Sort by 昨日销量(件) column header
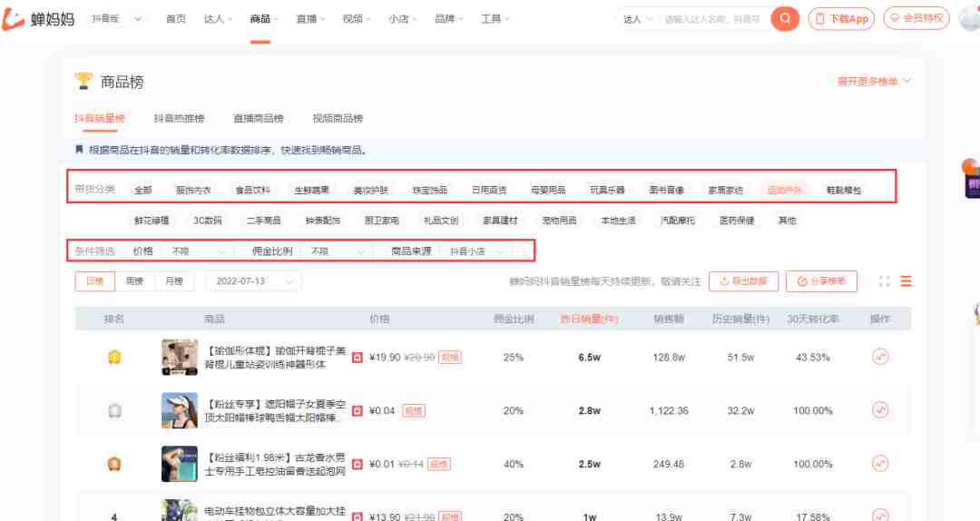This screenshot has width=980, height=521. pyautogui.click(x=589, y=319)
